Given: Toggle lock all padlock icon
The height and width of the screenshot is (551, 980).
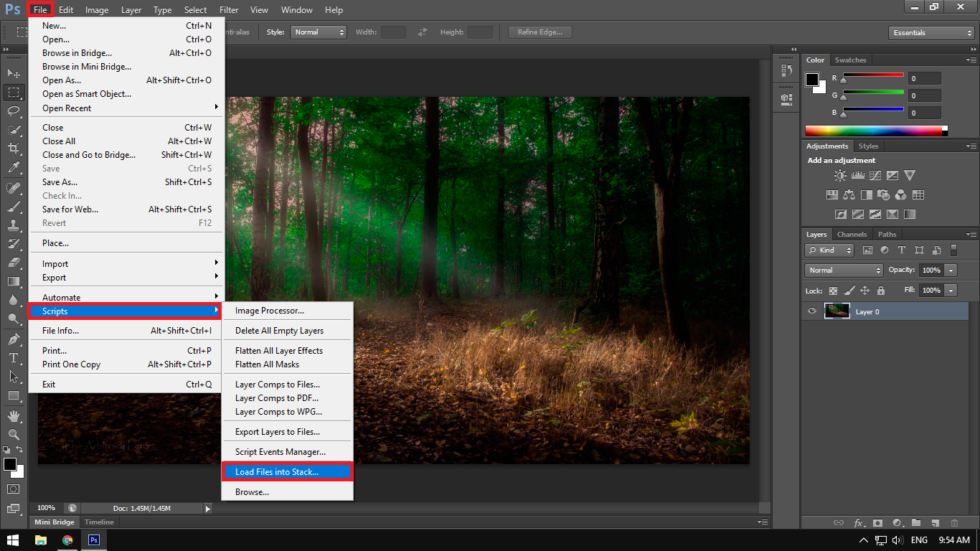Looking at the screenshot, I should tap(880, 291).
